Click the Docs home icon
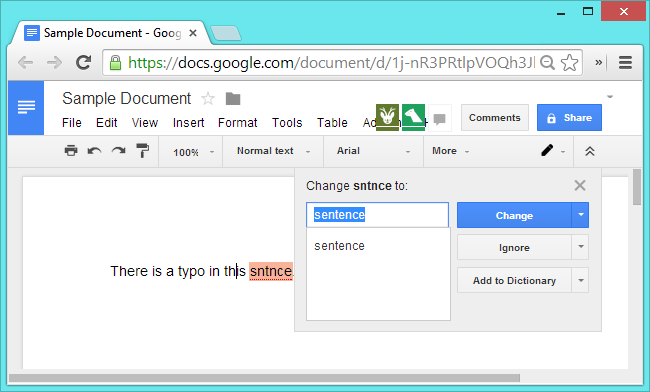 click(26, 108)
